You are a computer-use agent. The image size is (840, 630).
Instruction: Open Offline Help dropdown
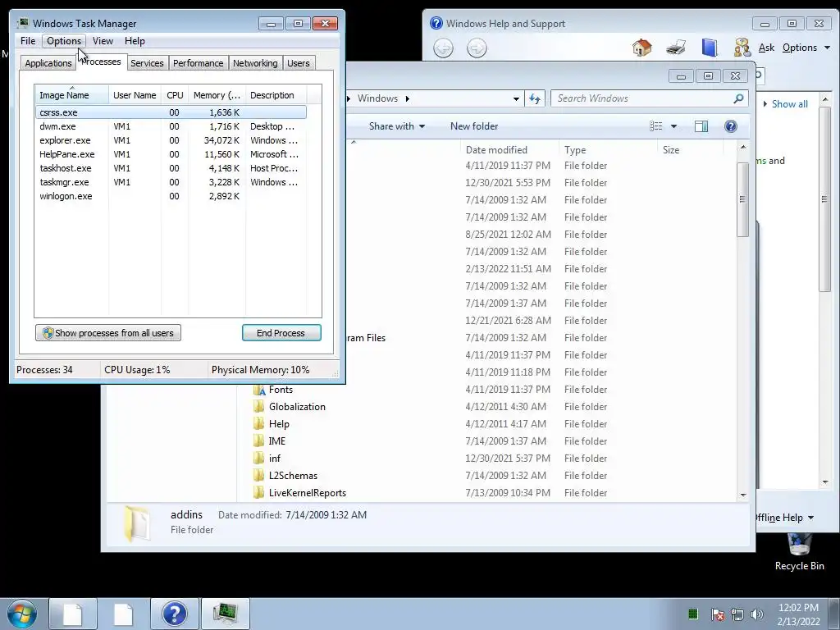point(785,518)
